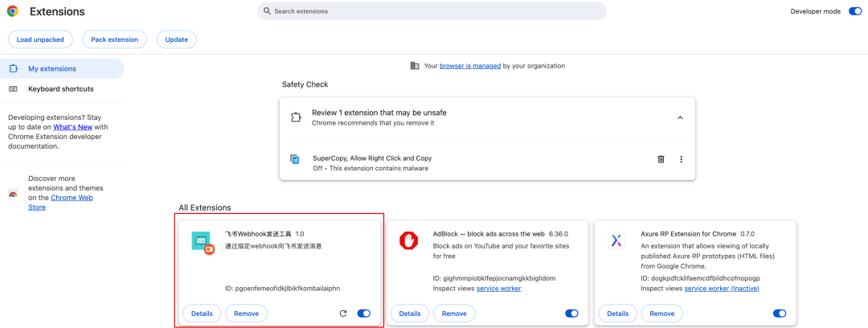Viewport: 868px width, 328px height.
Task: Inspect AdBlock service worker link
Action: click(499, 289)
